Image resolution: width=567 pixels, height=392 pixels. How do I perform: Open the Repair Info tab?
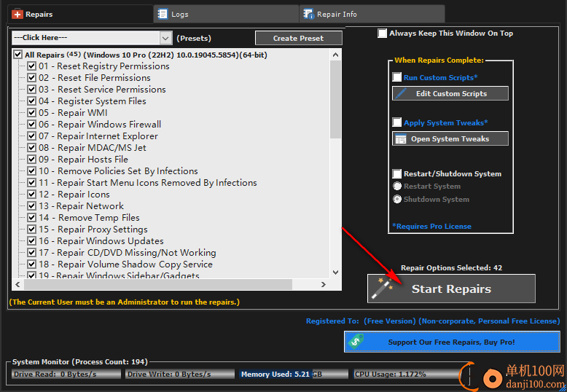click(372, 14)
